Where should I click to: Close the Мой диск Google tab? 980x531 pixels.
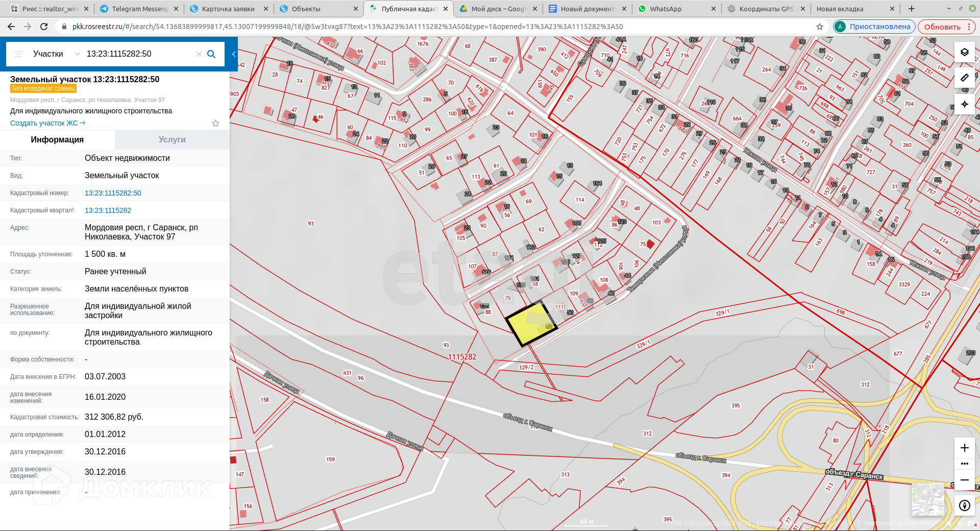(535, 9)
